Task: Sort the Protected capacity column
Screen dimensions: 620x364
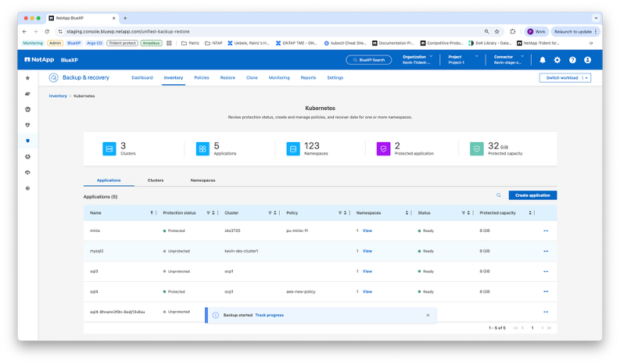Action: (530, 213)
